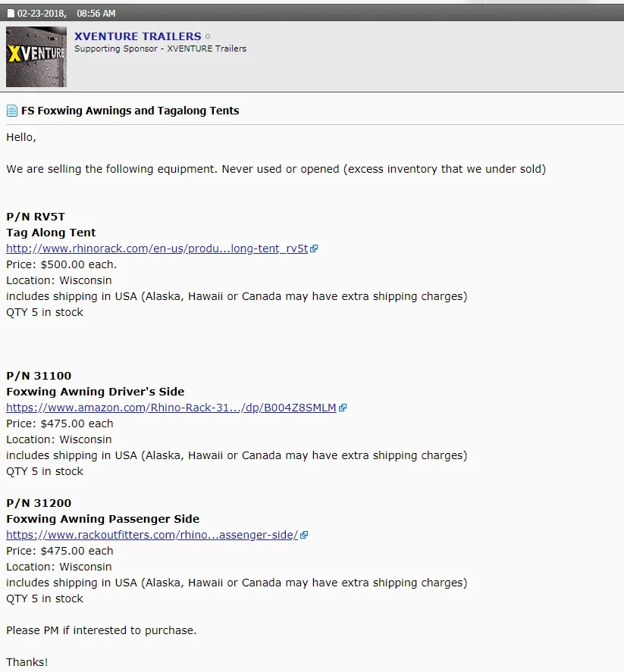
Task: Open the amazon.com Rhino-Rack 31100 link
Action: (x=171, y=408)
